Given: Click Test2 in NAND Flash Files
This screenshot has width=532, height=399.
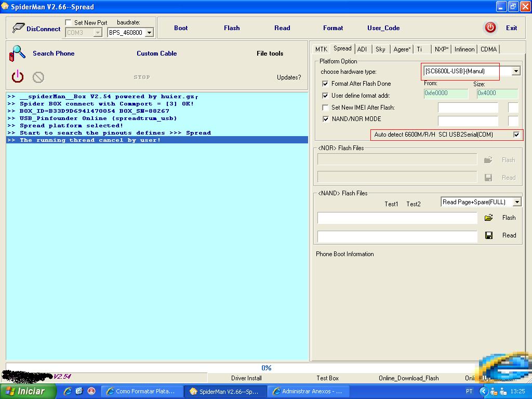Looking at the screenshot, I should pos(413,204).
